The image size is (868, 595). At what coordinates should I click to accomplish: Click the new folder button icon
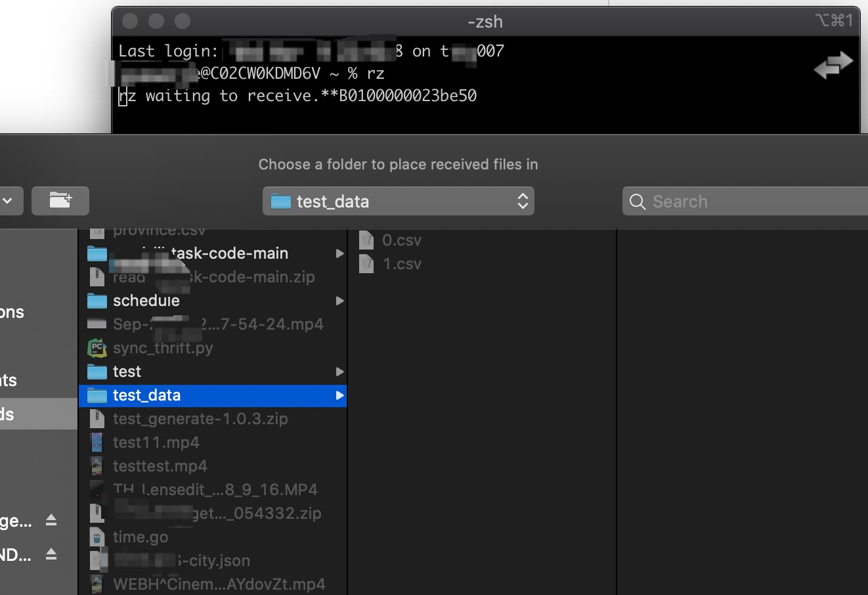click(x=60, y=201)
